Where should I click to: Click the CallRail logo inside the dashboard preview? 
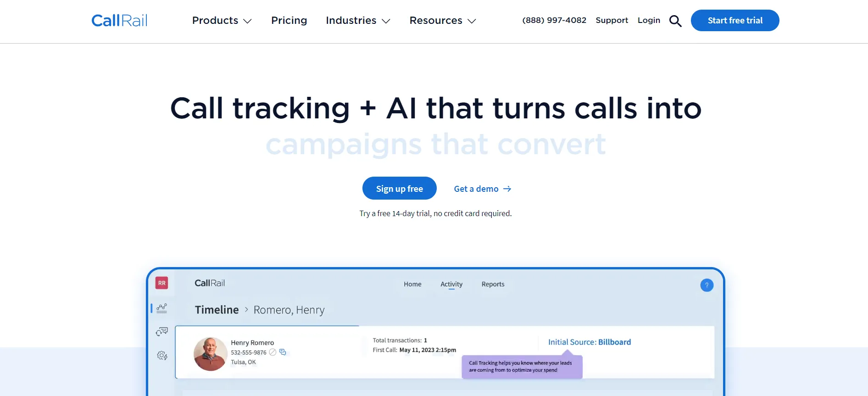(x=210, y=283)
